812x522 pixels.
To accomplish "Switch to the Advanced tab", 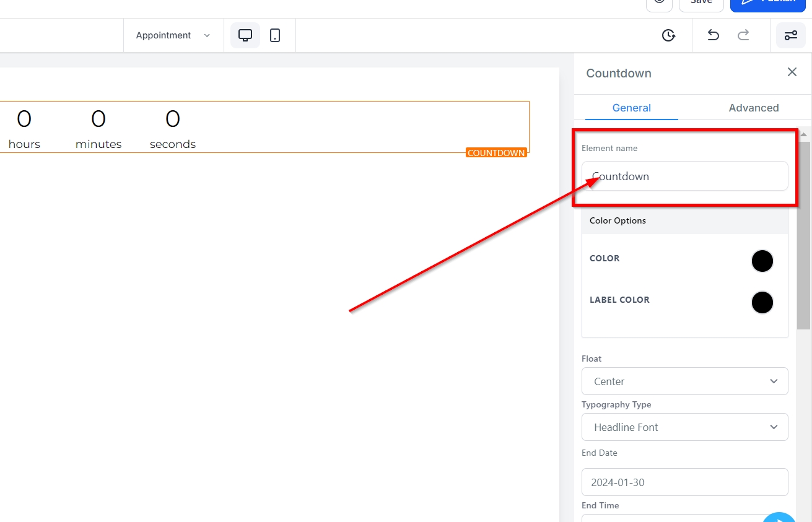I will click(753, 108).
